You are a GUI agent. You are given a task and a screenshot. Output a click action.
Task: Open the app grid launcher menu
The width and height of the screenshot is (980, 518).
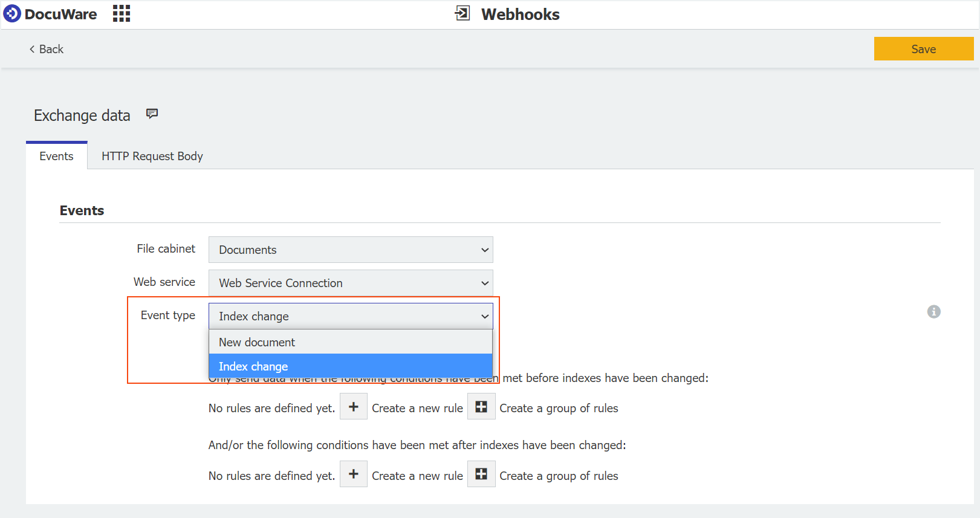tap(122, 14)
